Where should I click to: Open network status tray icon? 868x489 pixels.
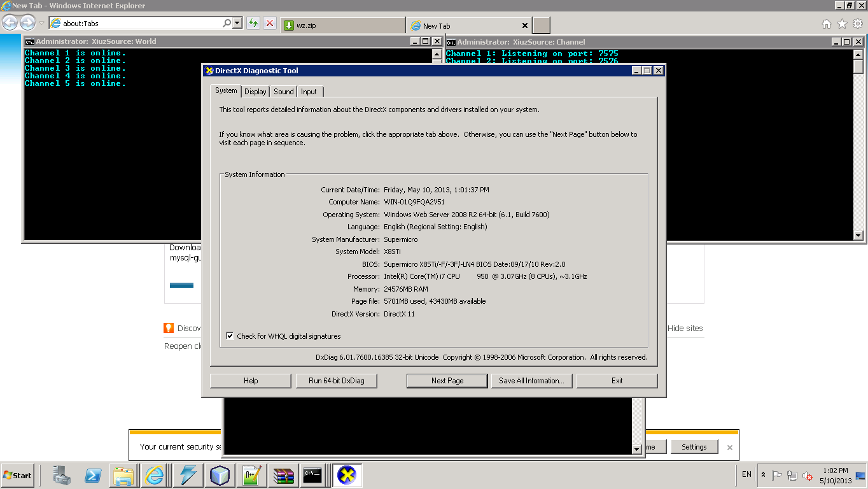point(792,476)
